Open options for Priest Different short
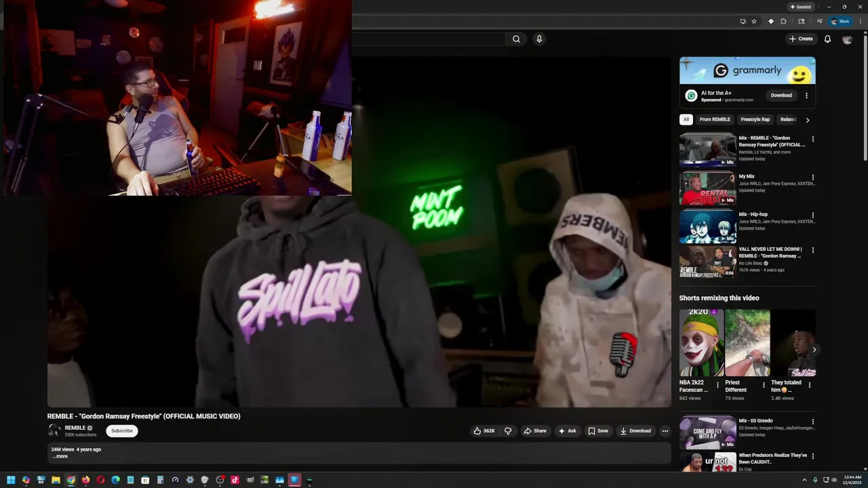 click(x=764, y=385)
